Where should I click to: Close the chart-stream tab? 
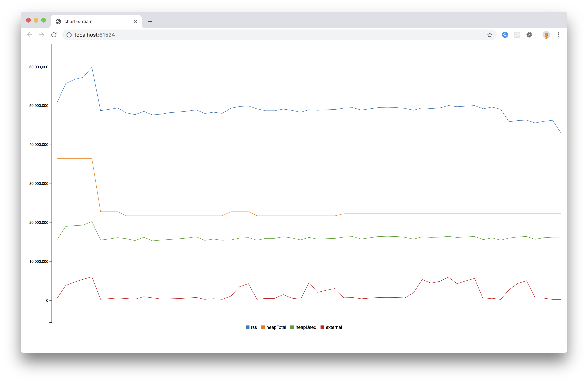[x=136, y=21]
